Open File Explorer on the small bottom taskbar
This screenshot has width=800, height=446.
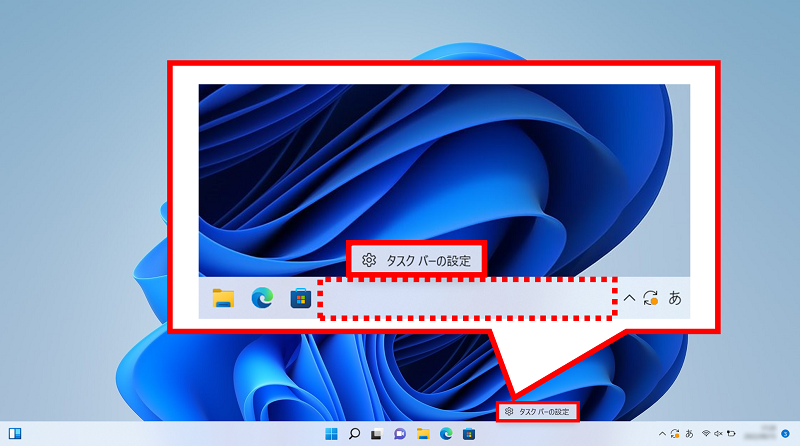click(423, 434)
